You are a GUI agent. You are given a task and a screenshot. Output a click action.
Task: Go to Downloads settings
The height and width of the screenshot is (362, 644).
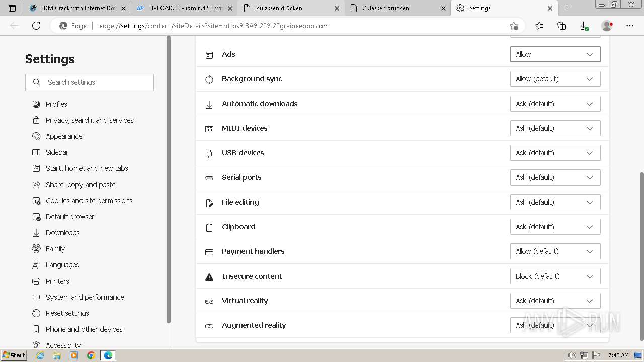[62, 233]
